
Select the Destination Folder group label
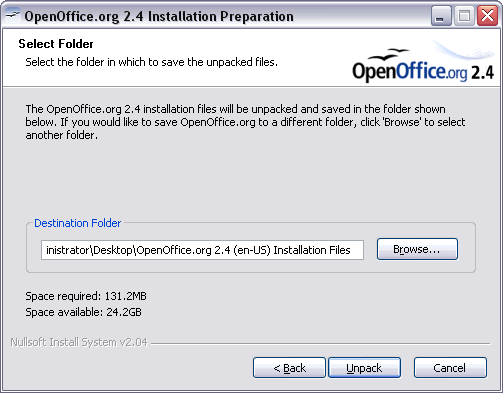click(78, 223)
